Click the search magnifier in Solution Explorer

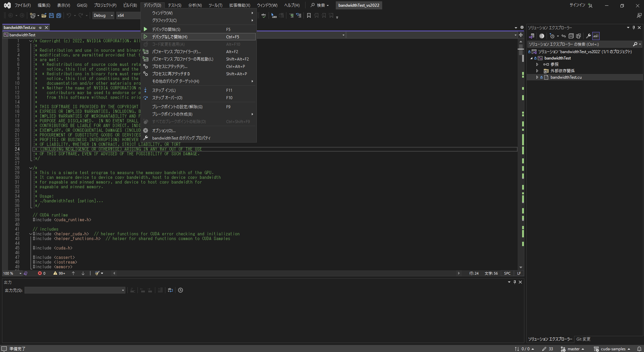coord(635,44)
